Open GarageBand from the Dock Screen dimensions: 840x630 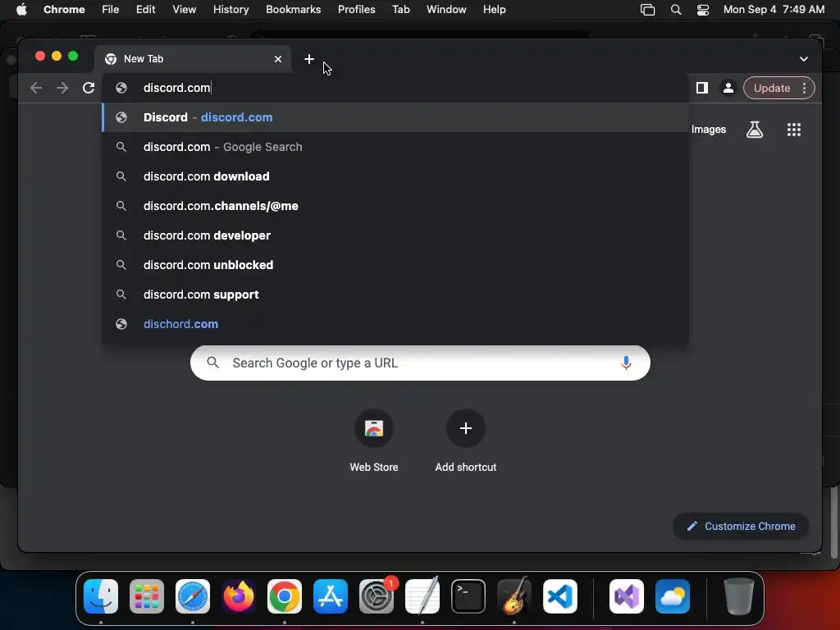[x=514, y=596]
